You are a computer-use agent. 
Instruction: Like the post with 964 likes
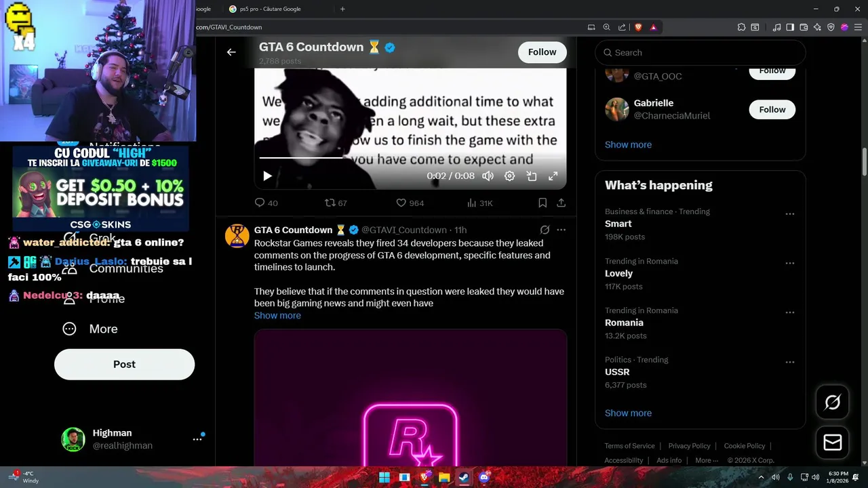click(x=410, y=203)
